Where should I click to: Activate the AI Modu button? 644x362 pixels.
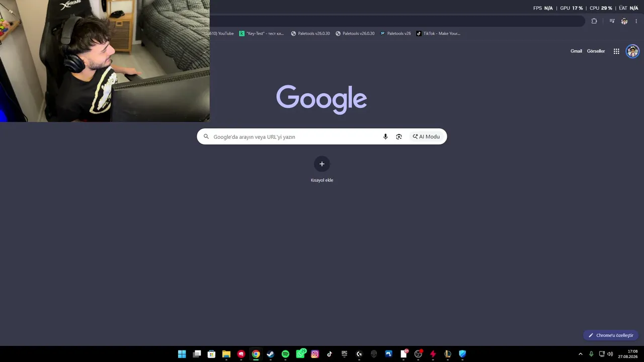click(426, 137)
